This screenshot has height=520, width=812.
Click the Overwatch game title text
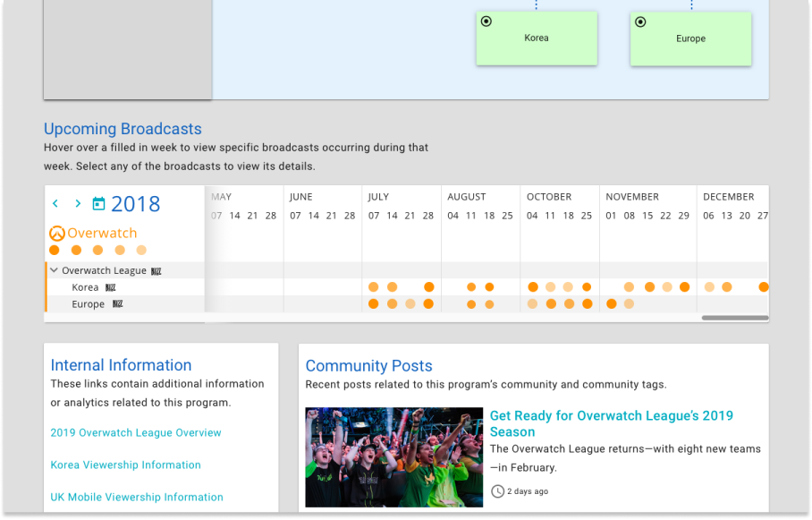tap(102, 234)
